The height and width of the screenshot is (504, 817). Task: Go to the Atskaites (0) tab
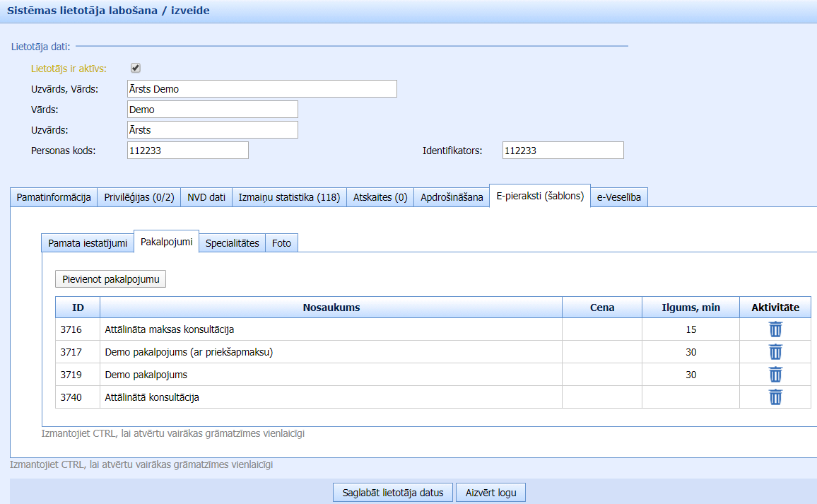[380, 198]
